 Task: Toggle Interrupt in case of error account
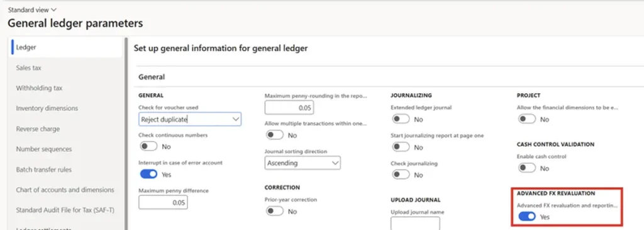tap(148, 175)
